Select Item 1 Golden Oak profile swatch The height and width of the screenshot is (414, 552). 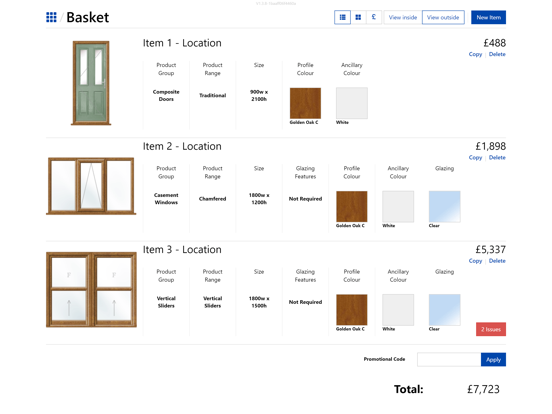(x=305, y=103)
